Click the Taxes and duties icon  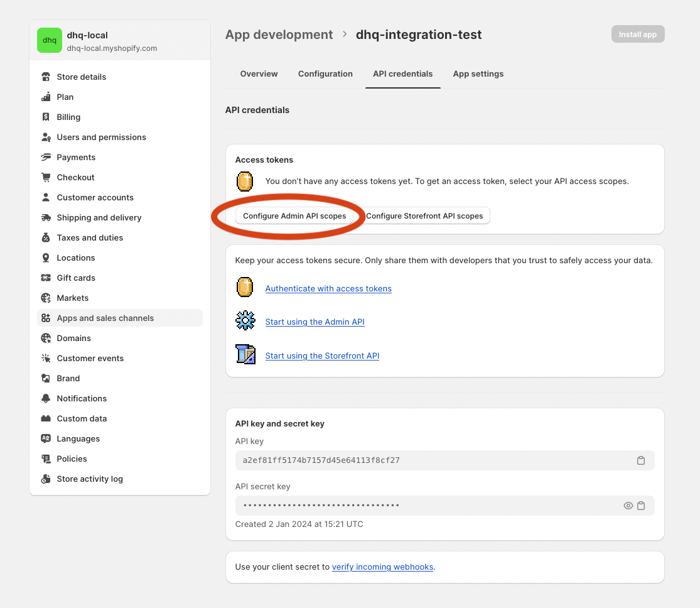46,237
